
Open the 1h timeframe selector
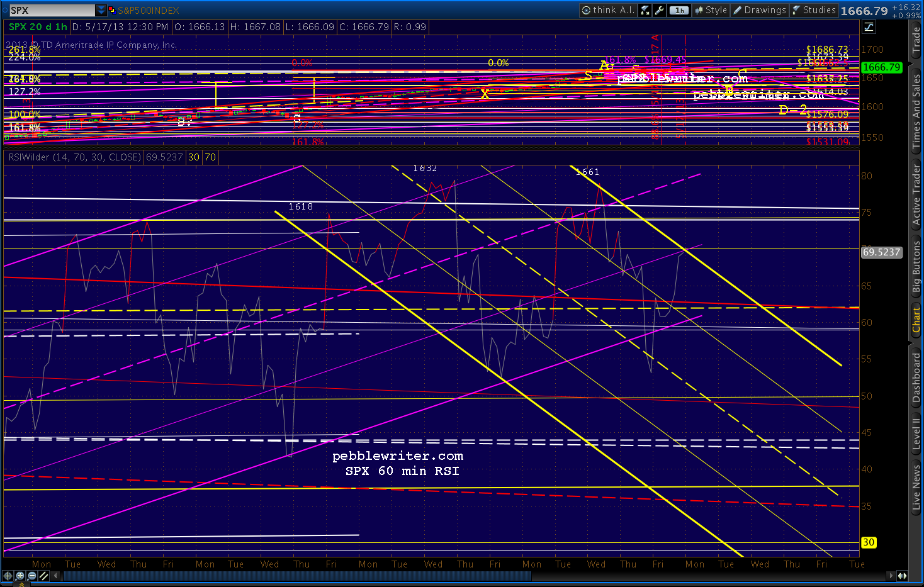679,10
